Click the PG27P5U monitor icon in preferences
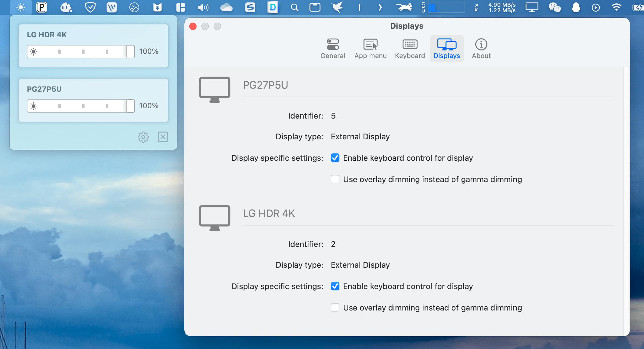The image size is (644, 349). coord(215,90)
